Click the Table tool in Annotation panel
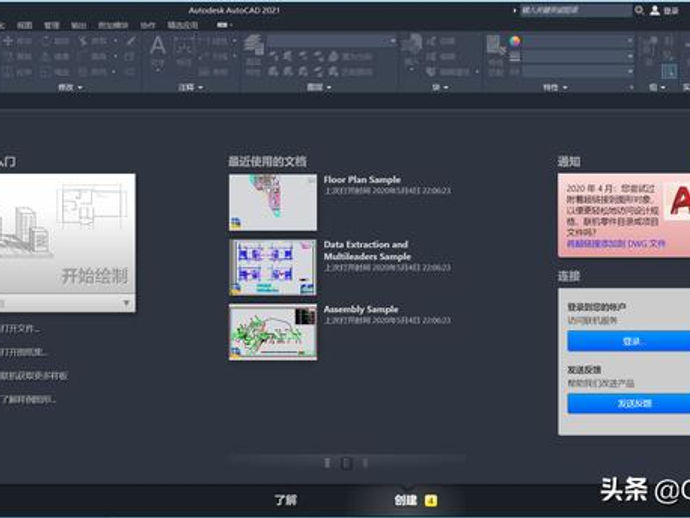The height and width of the screenshot is (518, 690). coord(213,72)
